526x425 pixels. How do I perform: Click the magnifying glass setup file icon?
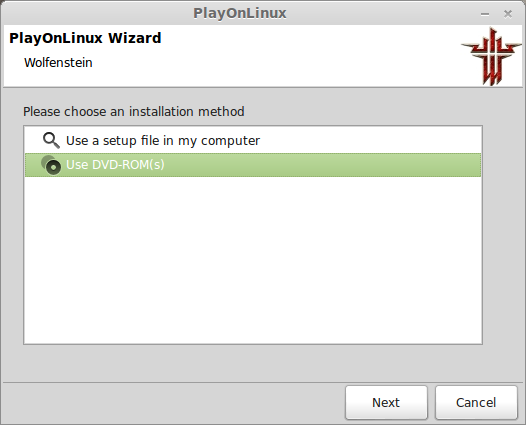point(51,141)
